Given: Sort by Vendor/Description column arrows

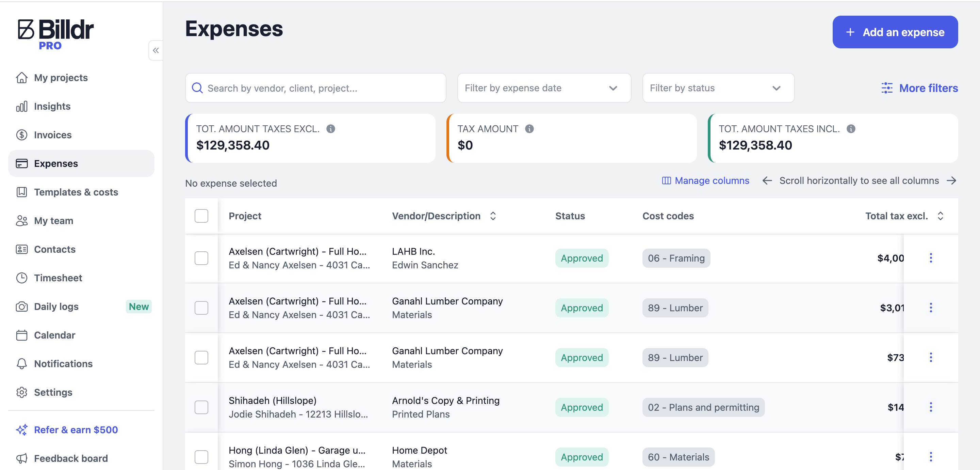Looking at the screenshot, I should point(493,216).
